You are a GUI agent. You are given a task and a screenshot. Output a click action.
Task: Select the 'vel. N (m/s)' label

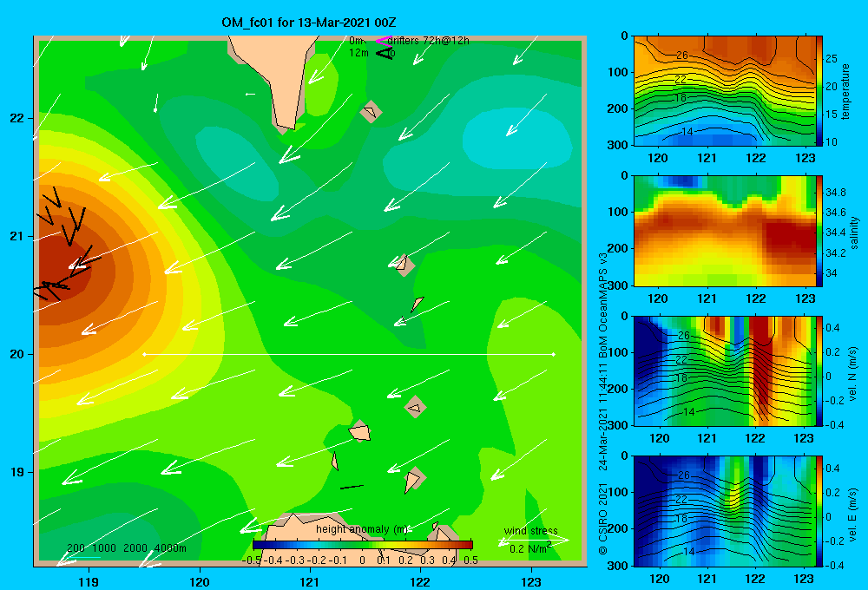coord(853,374)
